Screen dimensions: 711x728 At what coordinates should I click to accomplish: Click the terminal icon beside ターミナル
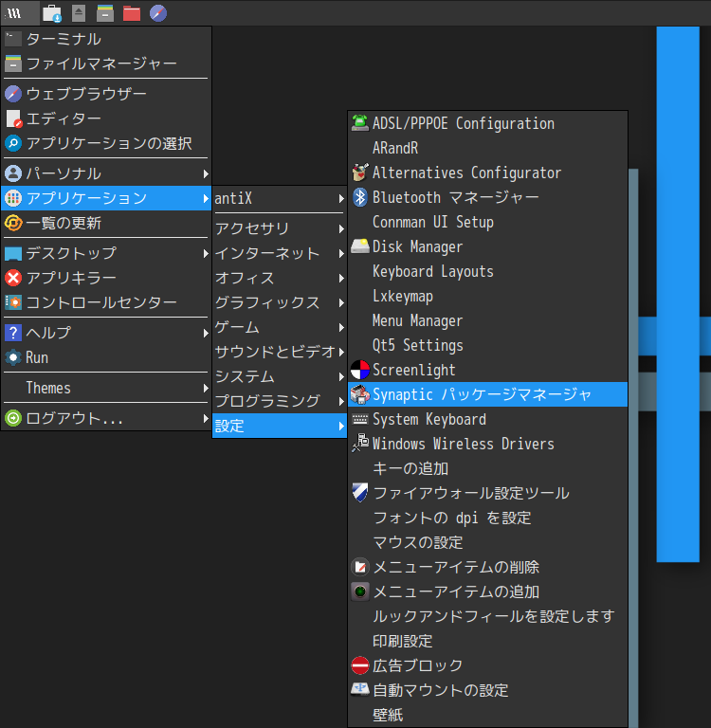13,39
